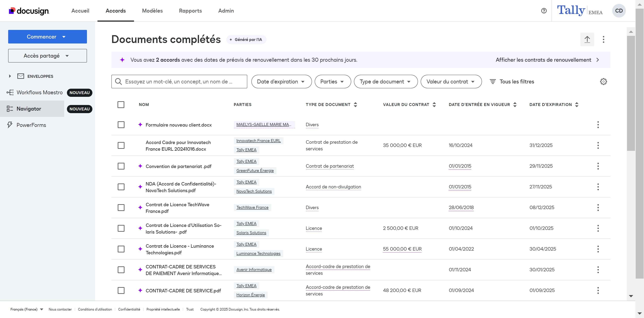The width and height of the screenshot is (644, 318).
Task: Open PowerForms from the sidebar
Action: pyautogui.click(x=31, y=125)
